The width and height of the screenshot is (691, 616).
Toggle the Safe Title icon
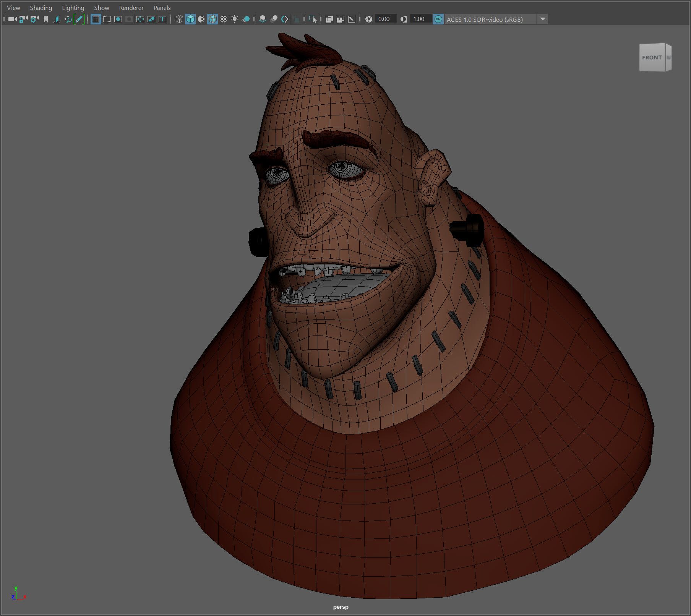162,19
